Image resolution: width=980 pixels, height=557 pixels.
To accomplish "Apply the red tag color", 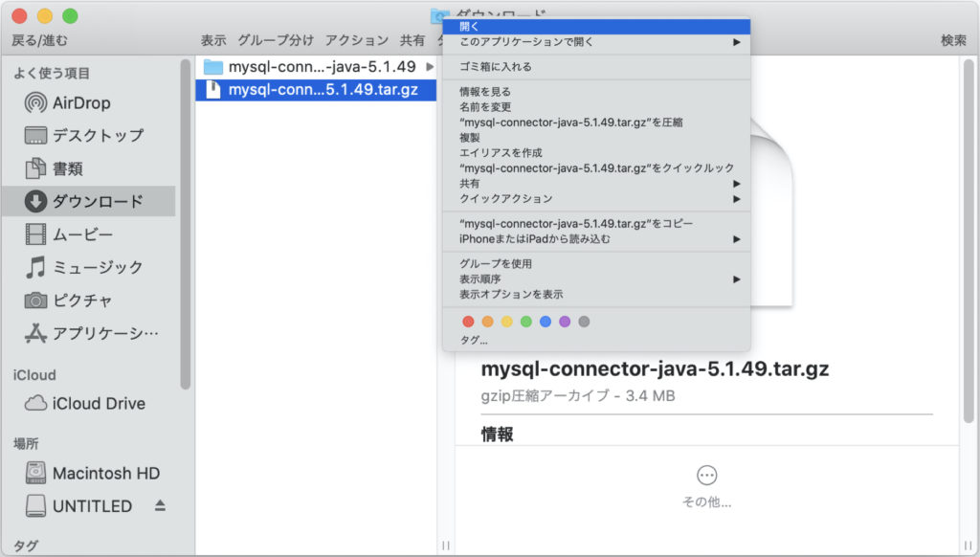I will click(x=468, y=322).
